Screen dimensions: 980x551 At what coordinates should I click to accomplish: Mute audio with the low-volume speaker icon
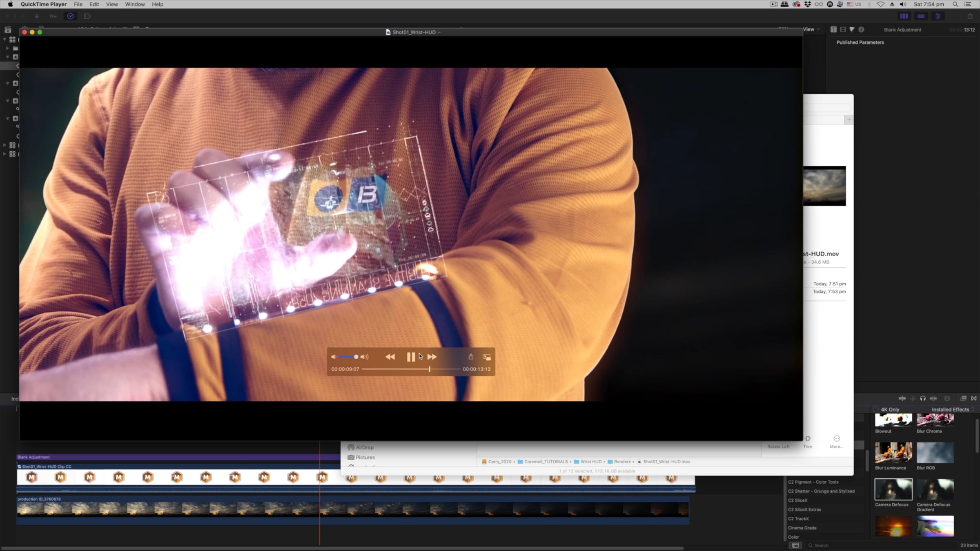tap(334, 357)
